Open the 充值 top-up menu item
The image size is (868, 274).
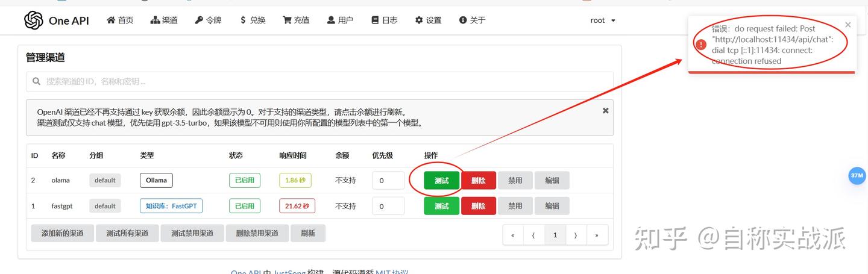pyautogui.click(x=296, y=20)
